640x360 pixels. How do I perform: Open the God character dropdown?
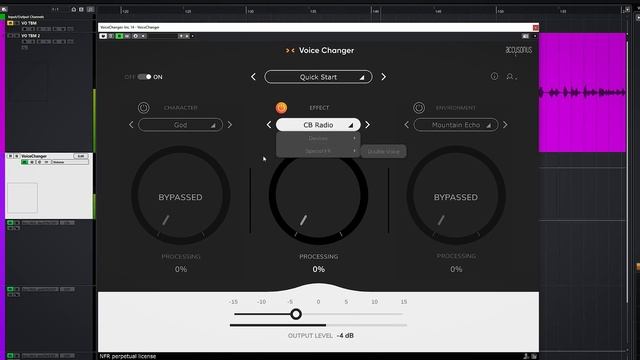point(180,125)
